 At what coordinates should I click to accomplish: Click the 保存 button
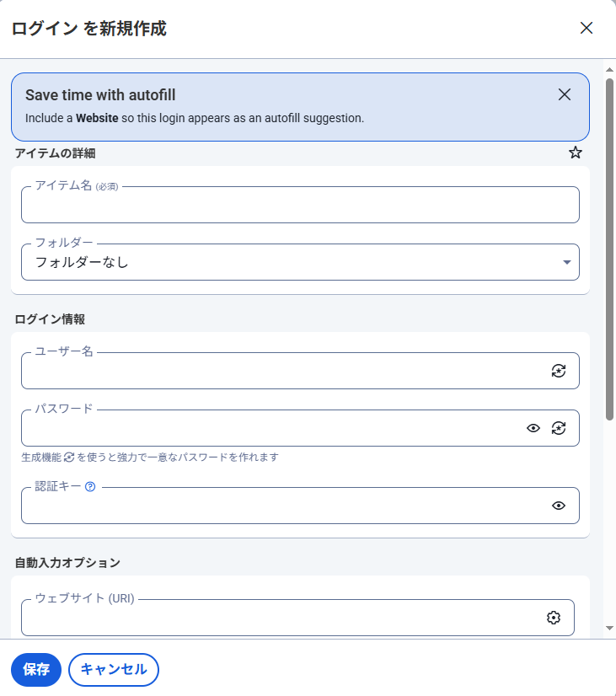coord(36,669)
